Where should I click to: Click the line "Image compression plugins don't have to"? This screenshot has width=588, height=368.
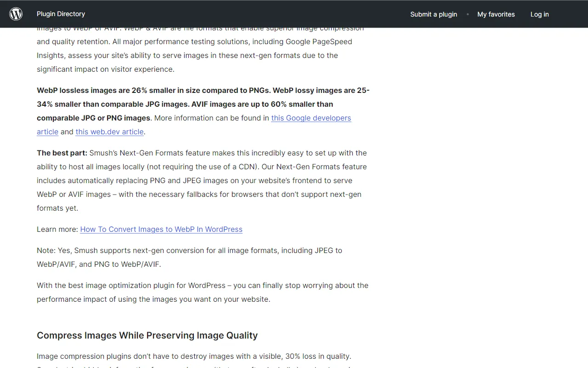tap(194, 356)
